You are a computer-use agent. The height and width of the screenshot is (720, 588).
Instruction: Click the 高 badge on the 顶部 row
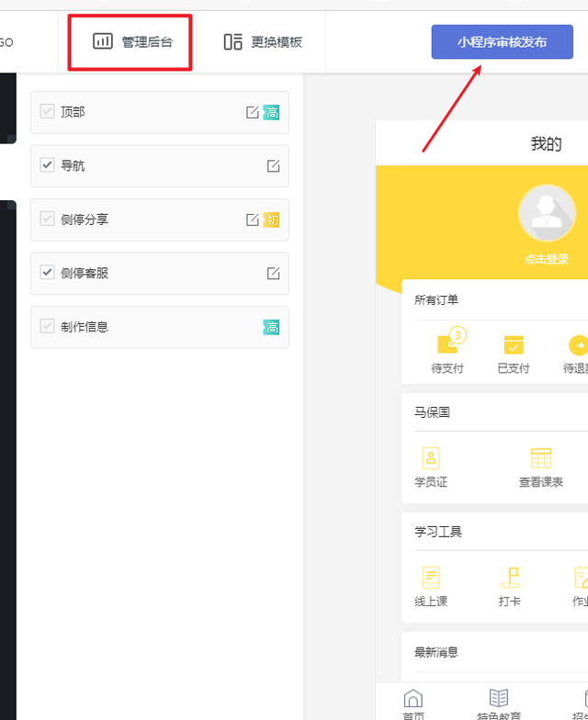coord(272,113)
